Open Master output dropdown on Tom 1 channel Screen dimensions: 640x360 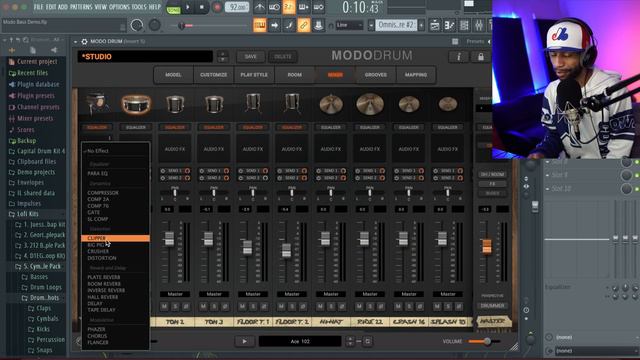175,294
